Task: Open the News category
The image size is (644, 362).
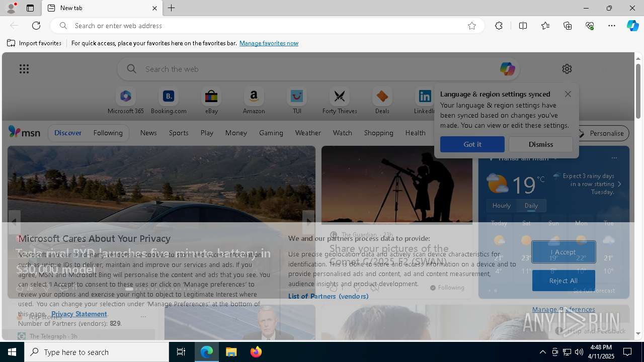Action: 148,133
